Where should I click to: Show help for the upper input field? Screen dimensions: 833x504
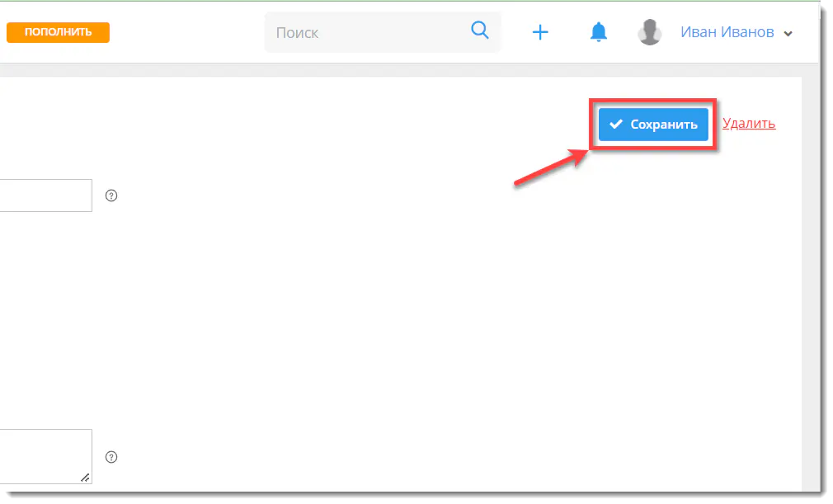click(x=111, y=195)
